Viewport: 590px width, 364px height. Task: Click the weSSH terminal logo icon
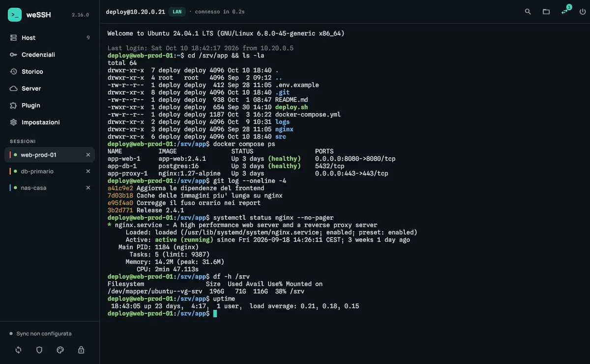pos(15,15)
